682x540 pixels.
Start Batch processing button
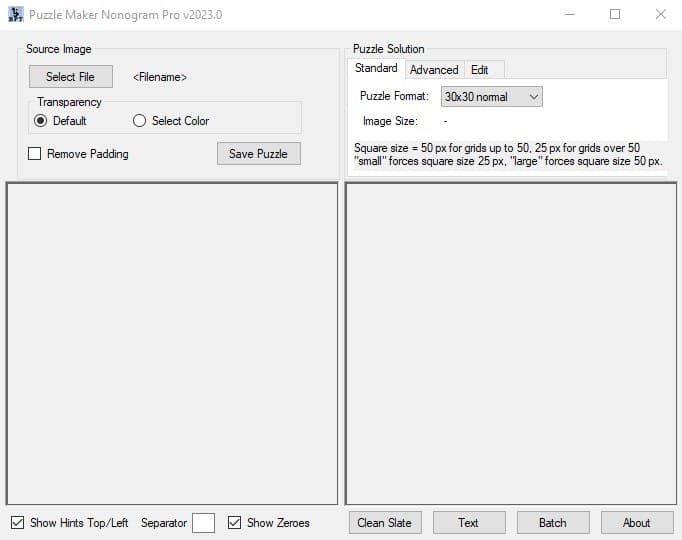[x=552, y=523]
